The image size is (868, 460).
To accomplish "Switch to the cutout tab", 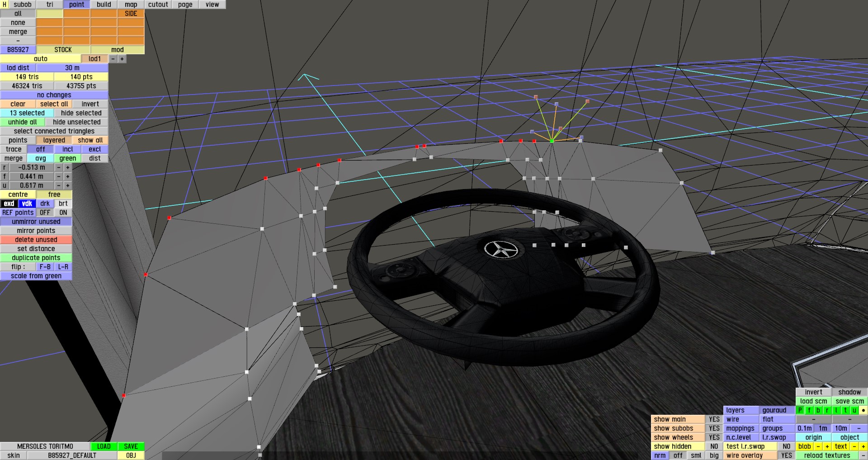I will (158, 5).
